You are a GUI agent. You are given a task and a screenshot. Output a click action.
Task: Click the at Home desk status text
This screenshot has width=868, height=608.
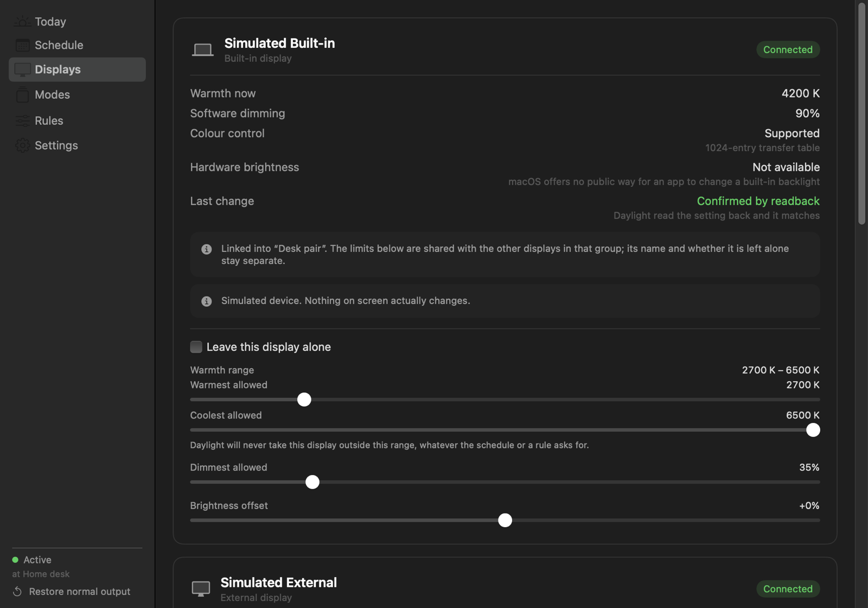(41, 574)
